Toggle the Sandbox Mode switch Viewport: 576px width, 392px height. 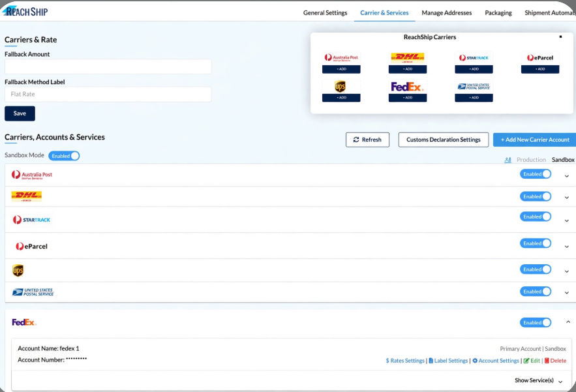pyautogui.click(x=64, y=156)
